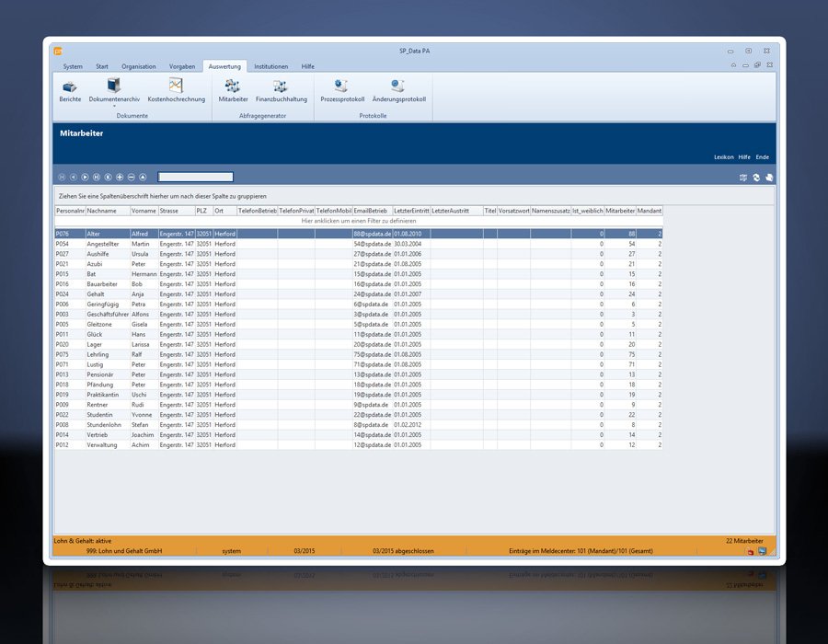Switch to the Vorgaben tab
Image resolution: width=828 pixels, height=644 pixels.
tap(182, 66)
